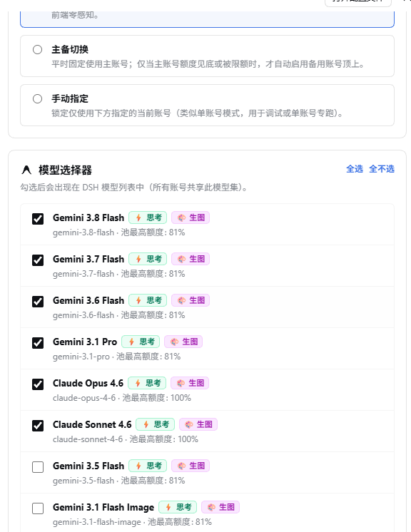Uncheck the Claude Sonnet 4.6 checkbox
This screenshot has height=532, width=411.
coord(38,426)
